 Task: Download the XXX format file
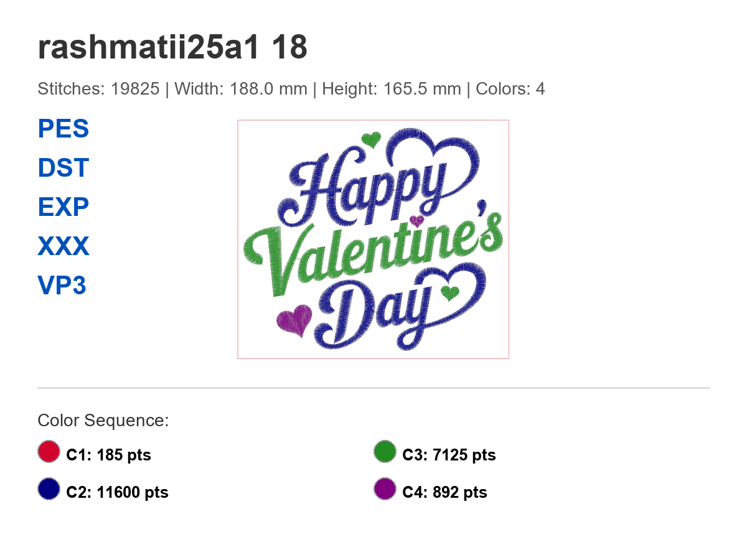tap(63, 246)
